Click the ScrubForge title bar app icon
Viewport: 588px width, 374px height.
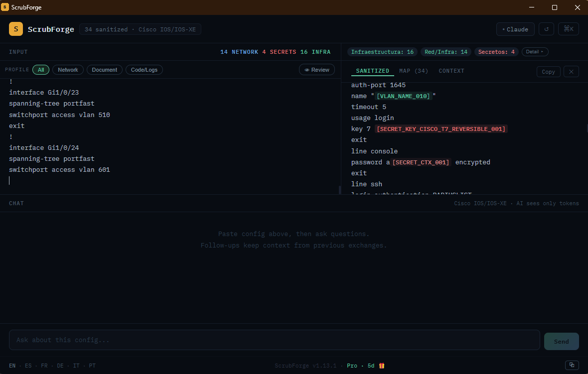coord(5,7)
